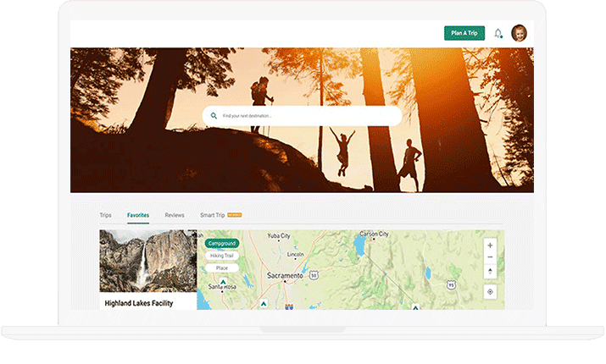Reset map compass orientation
Image resolution: width=606 pixels, height=364 pixels.
click(x=490, y=272)
